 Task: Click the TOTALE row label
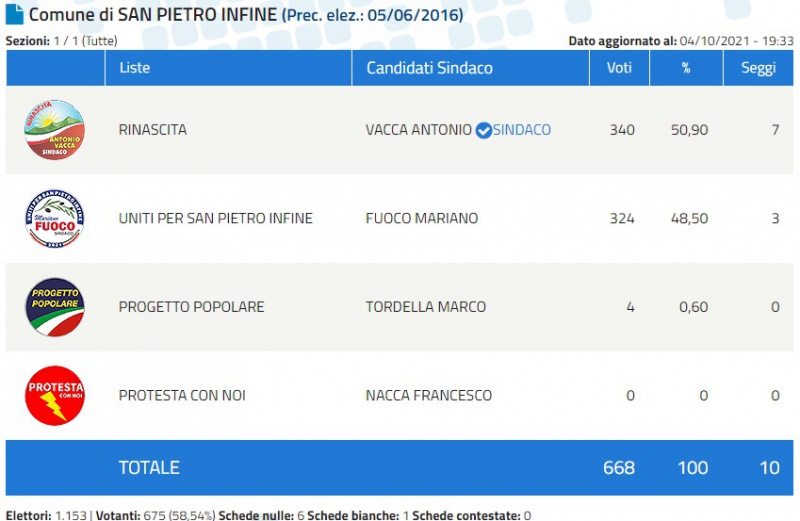[149, 468]
